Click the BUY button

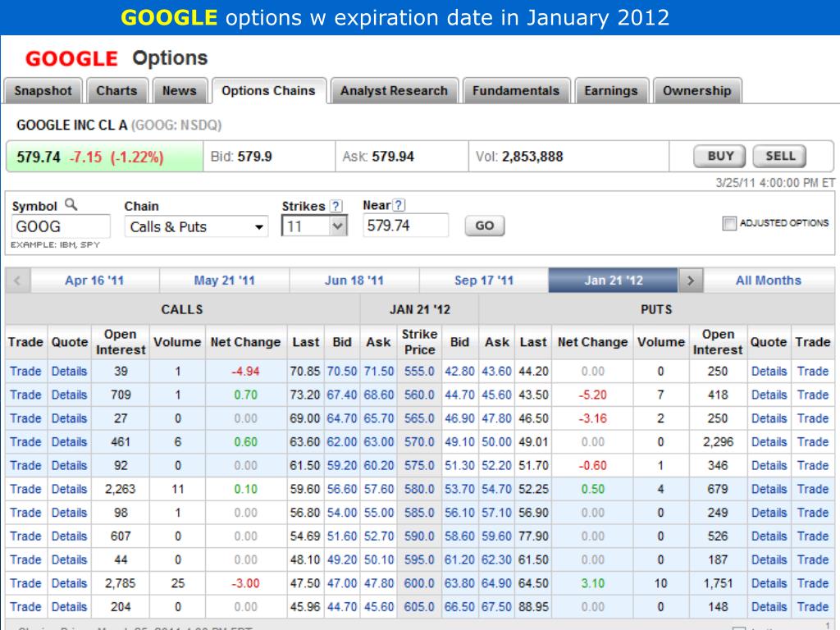coord(720,156)
